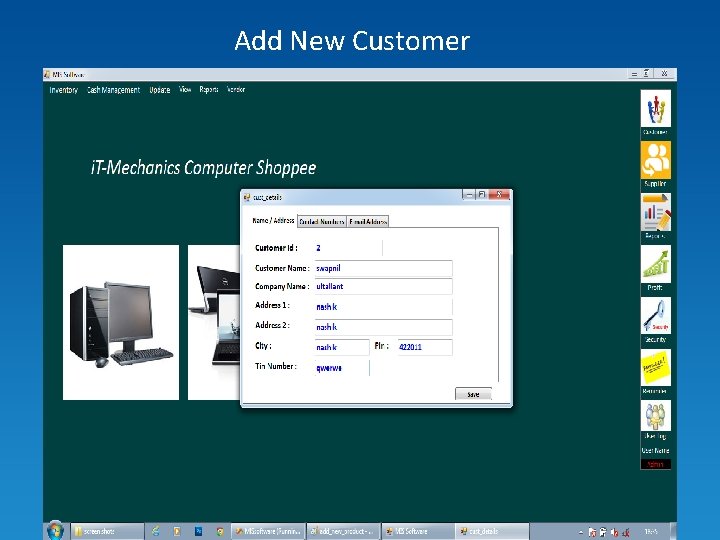The image size is (720, 540).
Task: Select the Name / Address tab
Action: click(273, 221)
